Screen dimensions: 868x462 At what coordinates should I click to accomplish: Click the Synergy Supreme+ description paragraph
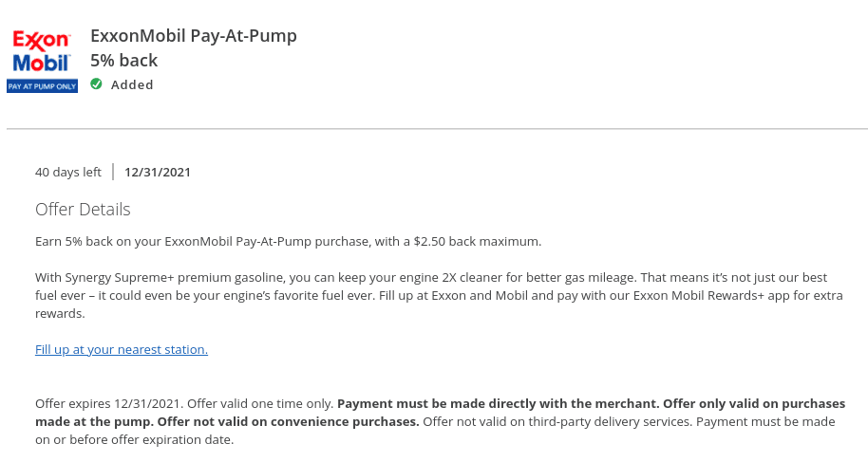(439, 295)
